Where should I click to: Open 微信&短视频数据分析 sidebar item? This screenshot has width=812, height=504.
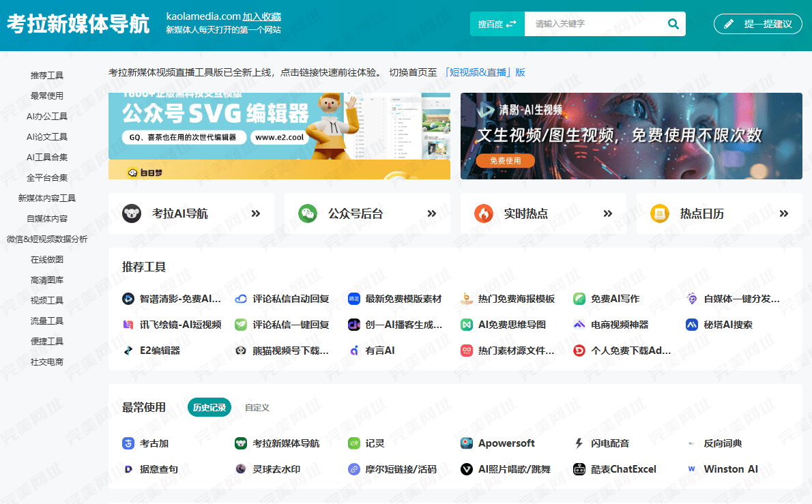click(46, 239)
